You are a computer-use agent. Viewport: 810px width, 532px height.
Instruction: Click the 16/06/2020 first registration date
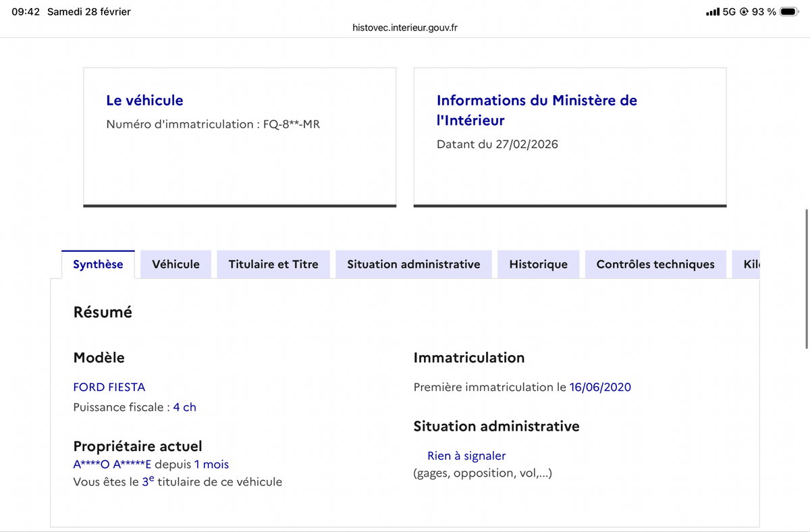pos(600,387)
